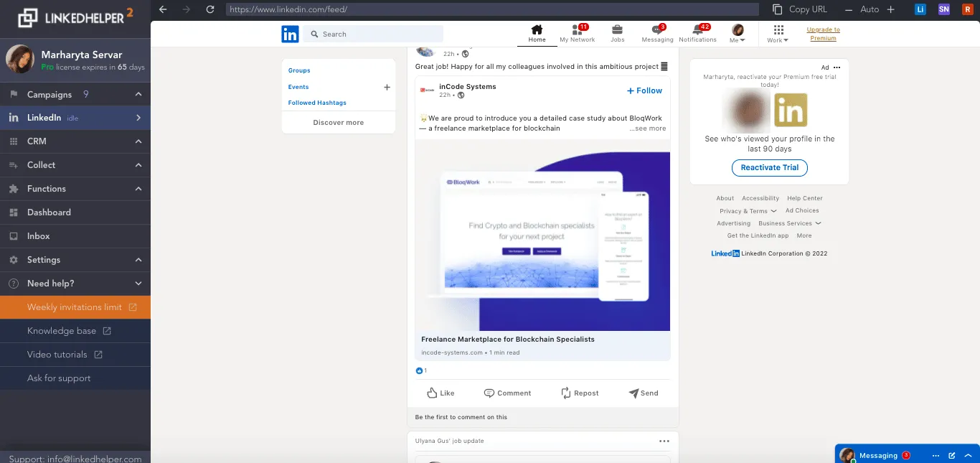980x463 pixels.
Task: Click in the LinkedIn Search field
Action: tap(373, 34)
